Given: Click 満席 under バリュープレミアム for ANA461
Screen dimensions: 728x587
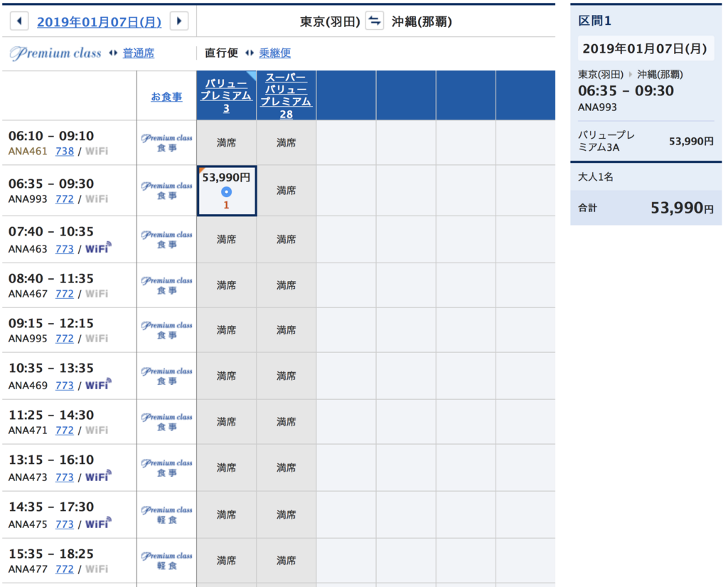Looking at the screenshot, I should pyautogui.click(x=226, y=143).
